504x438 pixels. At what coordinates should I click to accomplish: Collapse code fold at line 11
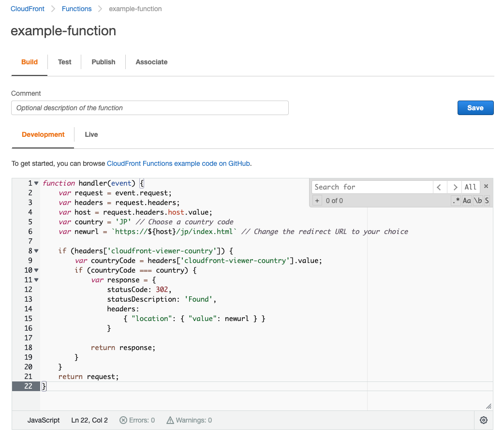pyautogui.click(x=36, y=280)
